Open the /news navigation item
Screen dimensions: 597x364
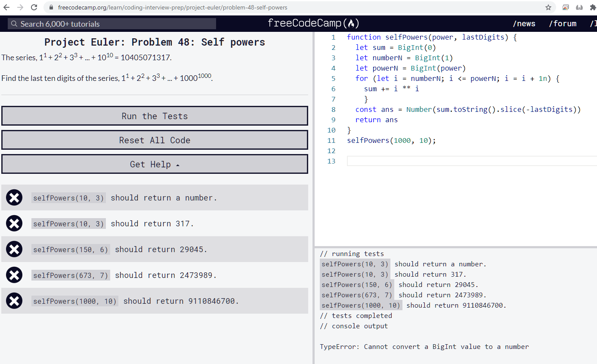[524, 23]
